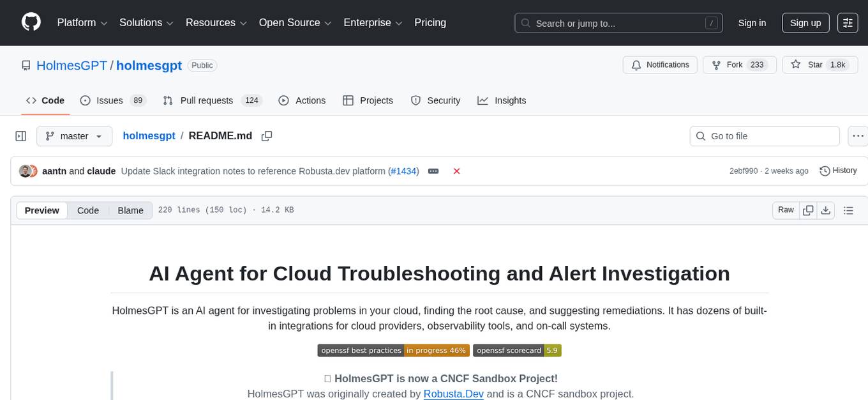Open the master branch dropdown

(74, 136)
